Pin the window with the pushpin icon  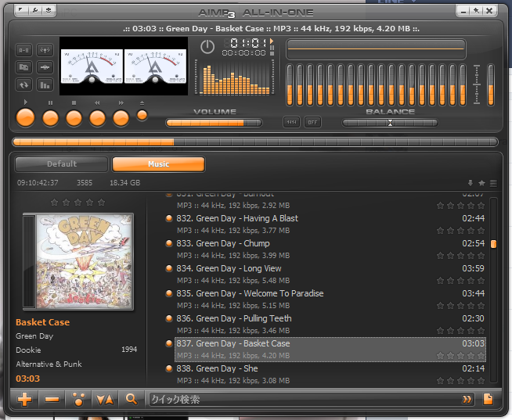[x=477, y=10]
